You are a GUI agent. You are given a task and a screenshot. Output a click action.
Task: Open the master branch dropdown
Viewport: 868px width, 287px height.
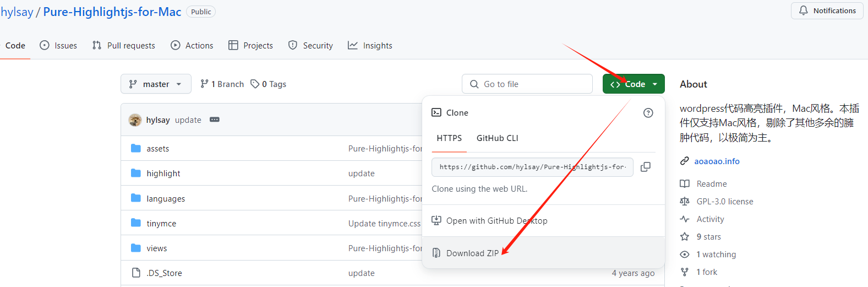[x=156, y=84]
